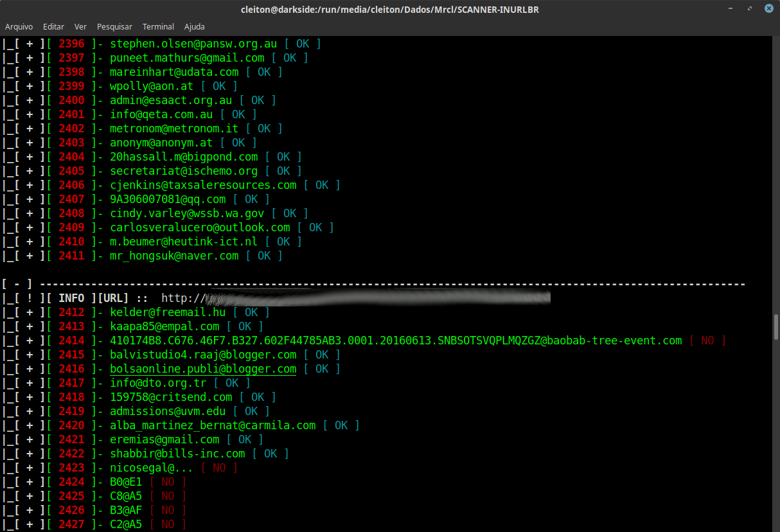Viewport: 780px width, 532px height.
Task: Open the Pesquisar menu
Action: click(x=114, y=26)
